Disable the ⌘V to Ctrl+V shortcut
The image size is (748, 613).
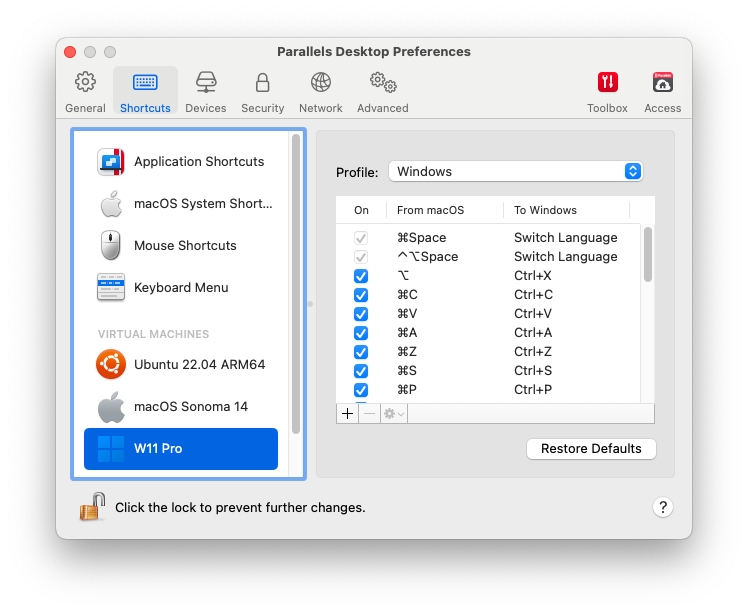click(361, 314)
